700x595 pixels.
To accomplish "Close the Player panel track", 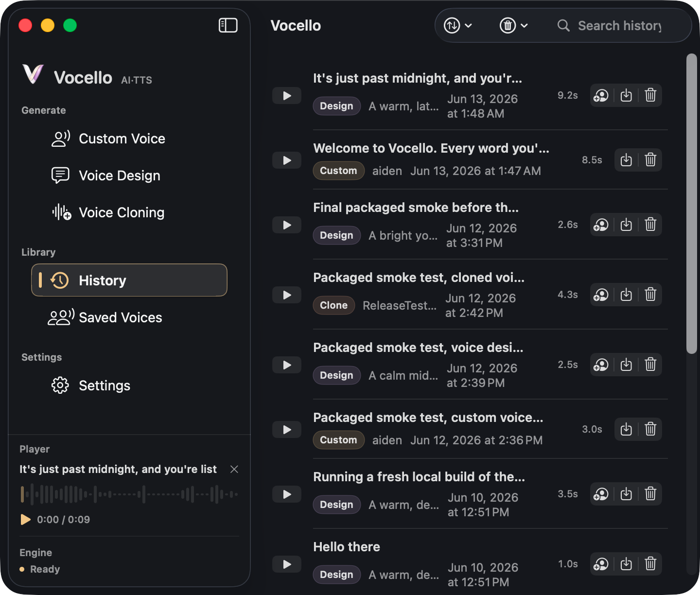I will (234, 469).
